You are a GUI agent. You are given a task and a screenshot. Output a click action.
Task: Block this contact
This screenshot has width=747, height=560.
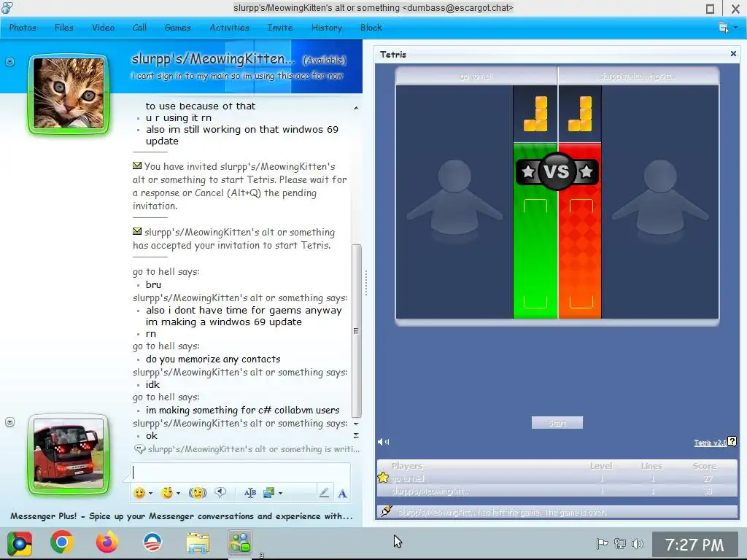pos(371,28)
